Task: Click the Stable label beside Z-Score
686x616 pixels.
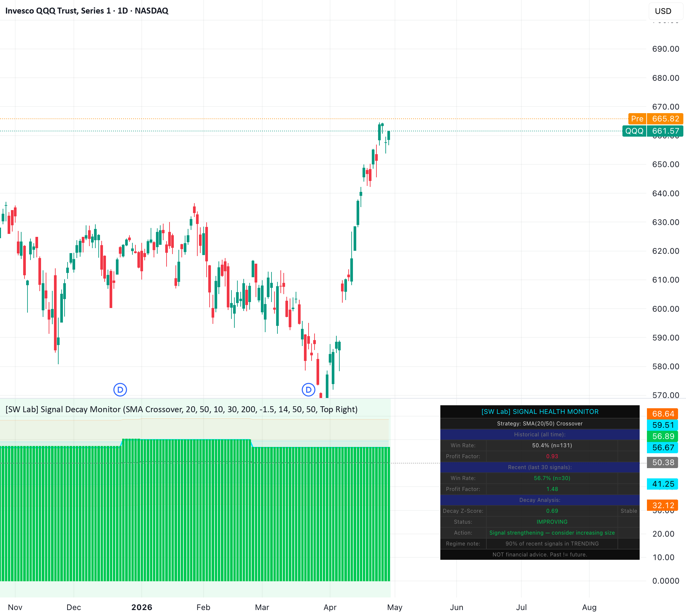Action: [x=629, y=511]
